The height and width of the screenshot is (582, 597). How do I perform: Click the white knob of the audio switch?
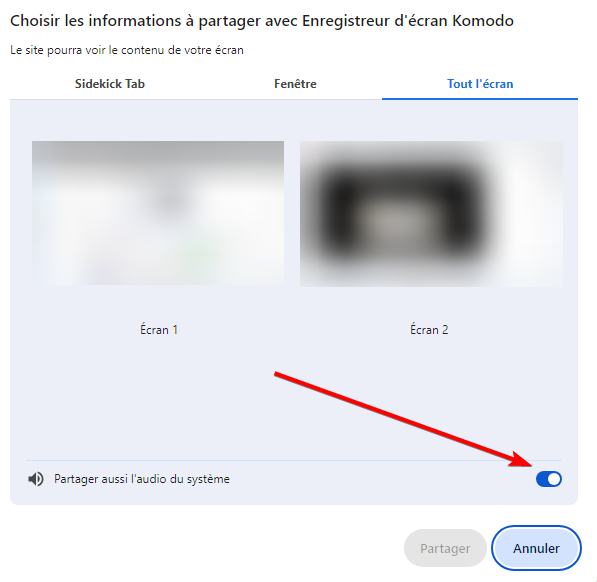[x=554, y=479]
